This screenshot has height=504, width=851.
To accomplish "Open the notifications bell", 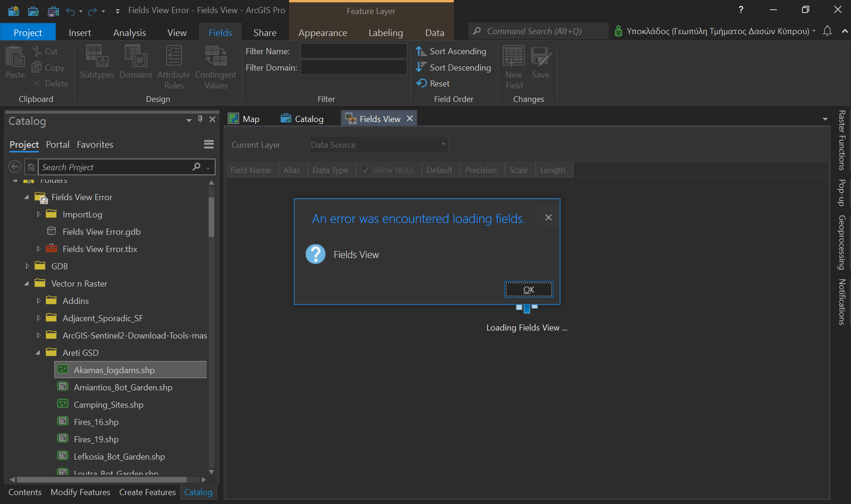I will (x=827, y=31).
